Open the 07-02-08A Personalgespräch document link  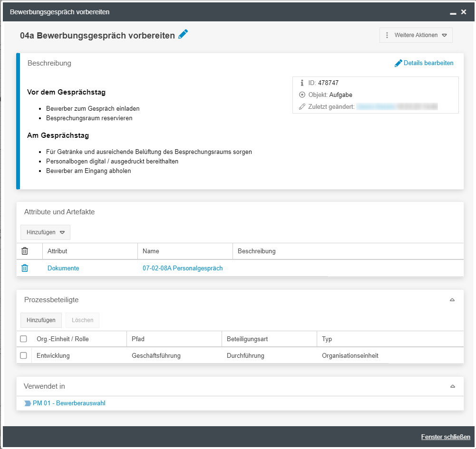click(x=183, y=268)
